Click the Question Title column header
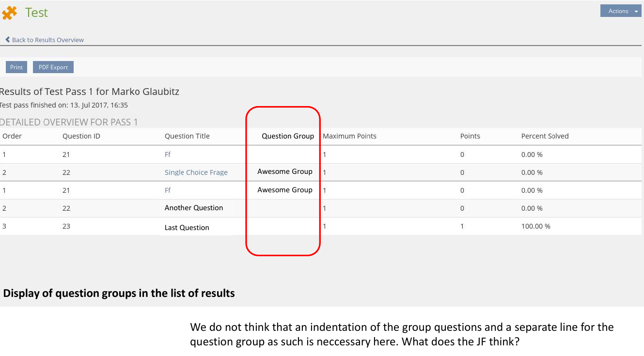 187,136
